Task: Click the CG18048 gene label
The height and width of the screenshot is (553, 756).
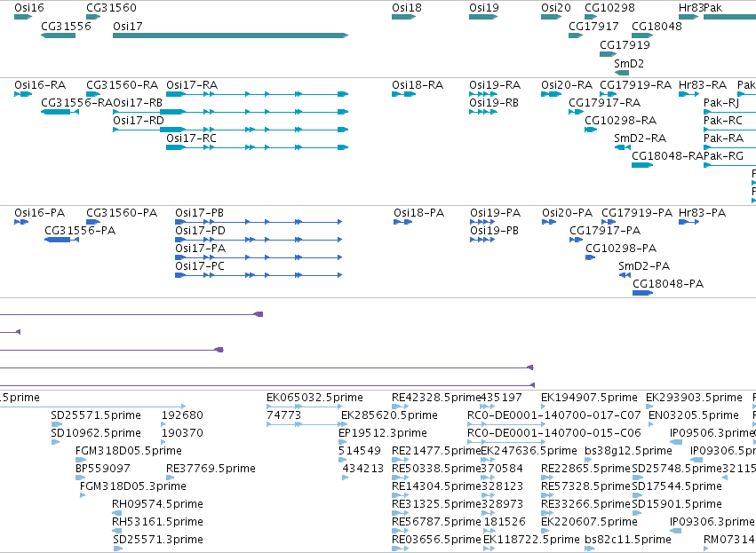Action: [657, 26]
